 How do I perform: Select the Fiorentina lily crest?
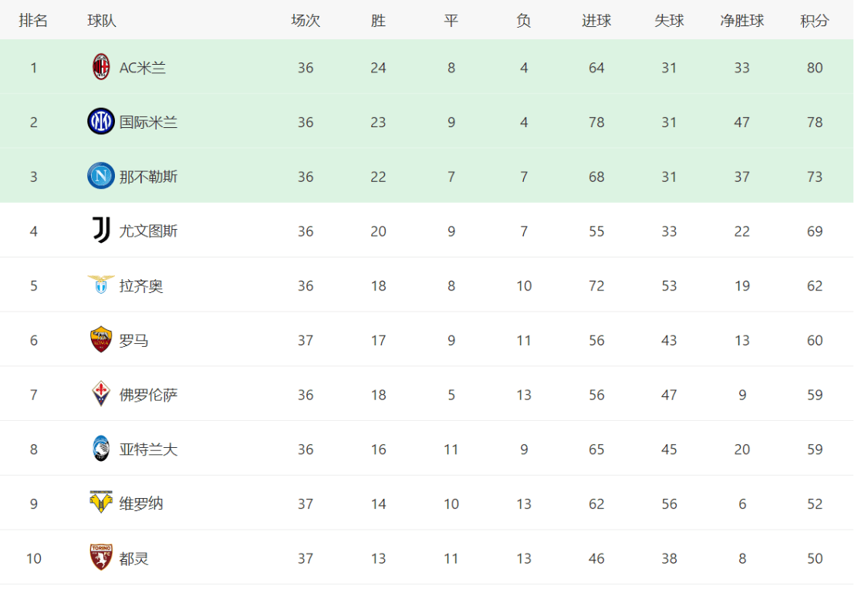coord(101,394)
